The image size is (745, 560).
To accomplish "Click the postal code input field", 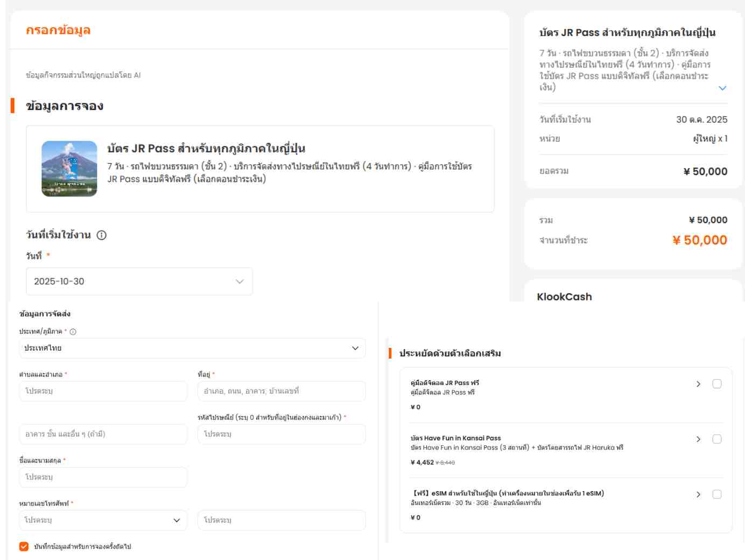I will click(282, 434).
